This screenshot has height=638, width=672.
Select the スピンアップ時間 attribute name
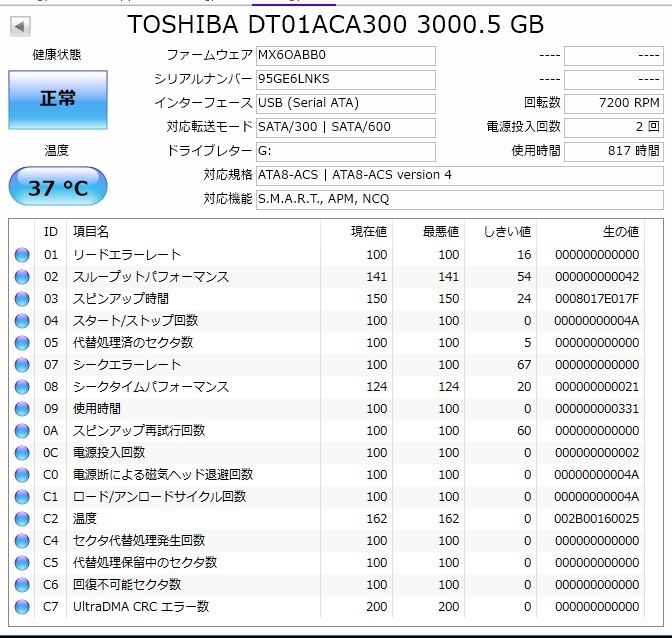tap(121, 299)
